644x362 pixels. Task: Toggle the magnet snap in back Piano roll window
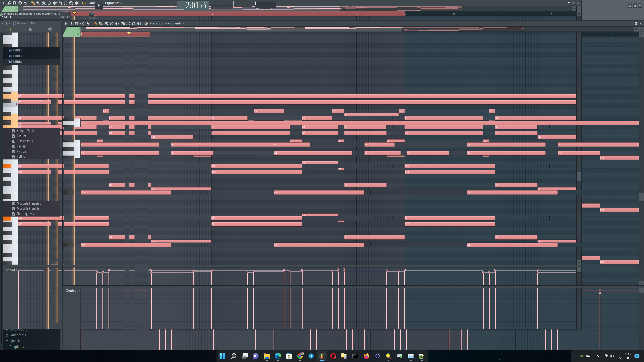click(14, 3)
